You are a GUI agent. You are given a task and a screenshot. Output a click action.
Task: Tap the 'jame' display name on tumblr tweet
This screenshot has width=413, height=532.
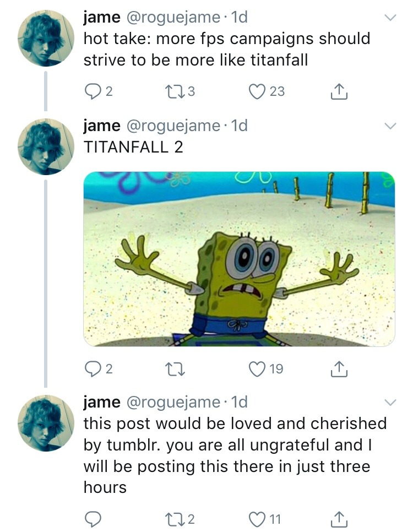pyautogui.click(x=102, y=403)
